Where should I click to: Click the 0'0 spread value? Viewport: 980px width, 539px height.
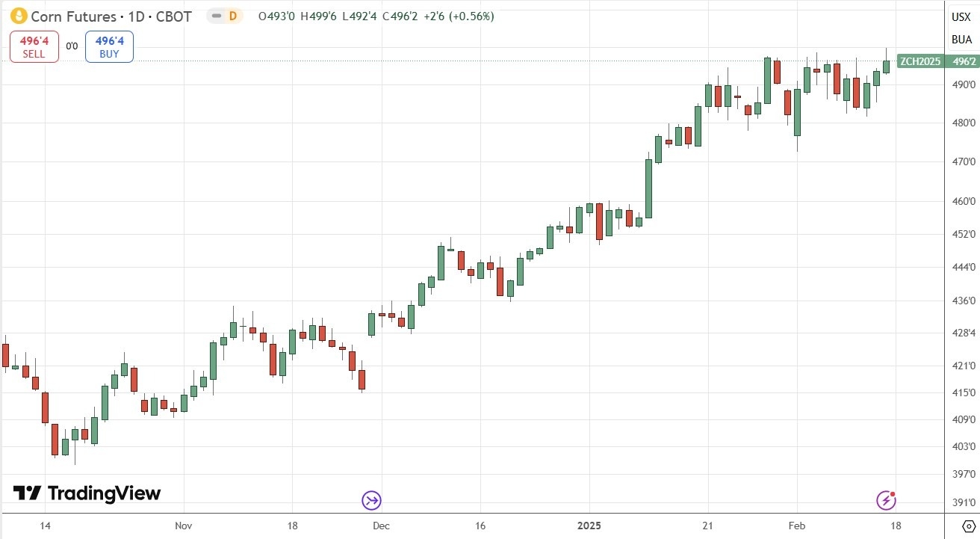72,46
